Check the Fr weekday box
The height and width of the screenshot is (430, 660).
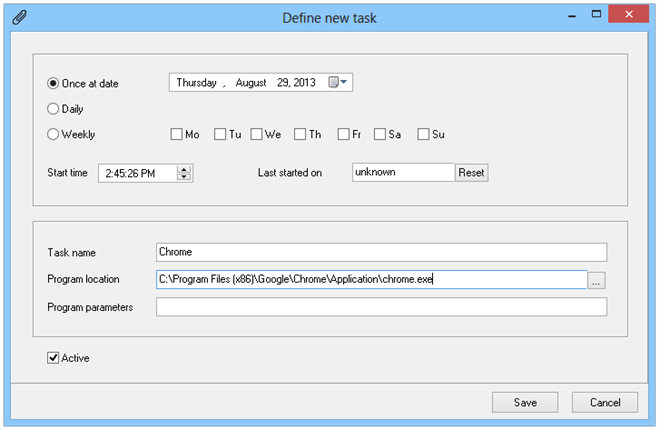343,134
